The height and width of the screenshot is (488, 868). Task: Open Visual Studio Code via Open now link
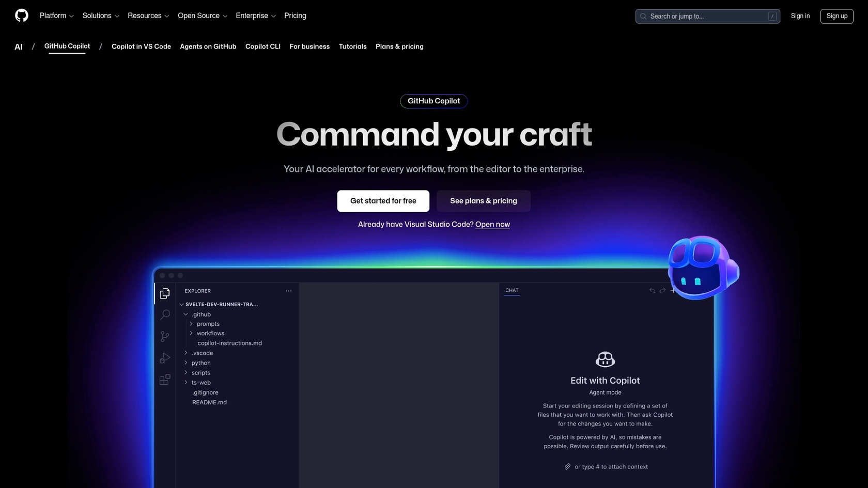(x=492, y=225)
